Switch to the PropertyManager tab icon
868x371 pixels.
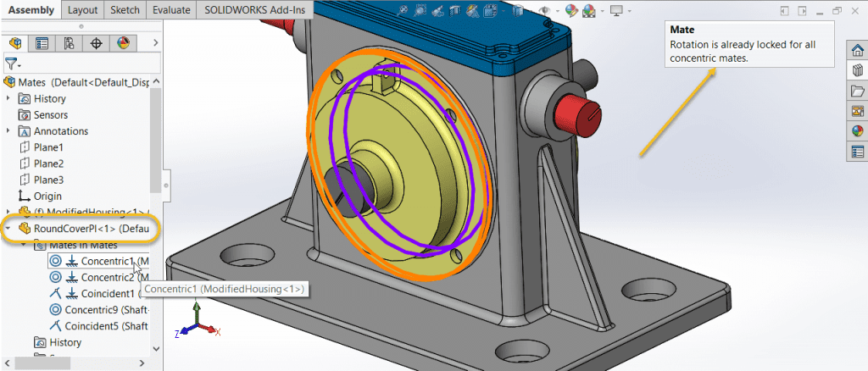click(x=42, y=43)
